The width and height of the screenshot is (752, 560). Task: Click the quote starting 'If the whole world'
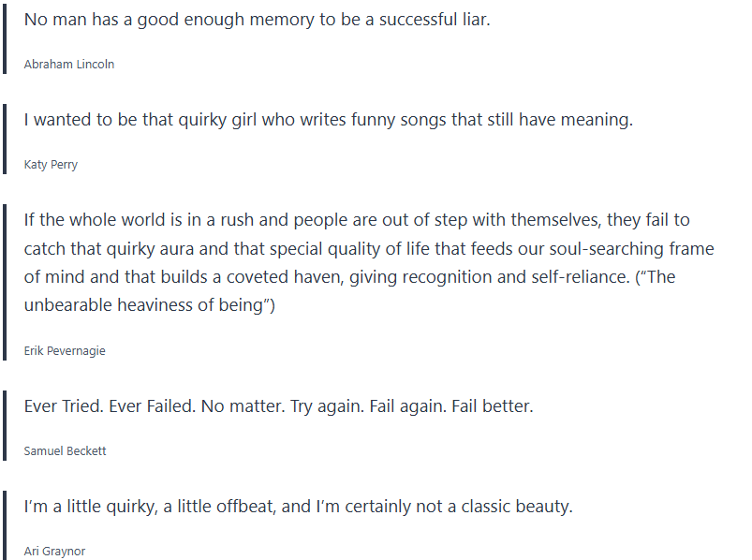coord(357,220)
